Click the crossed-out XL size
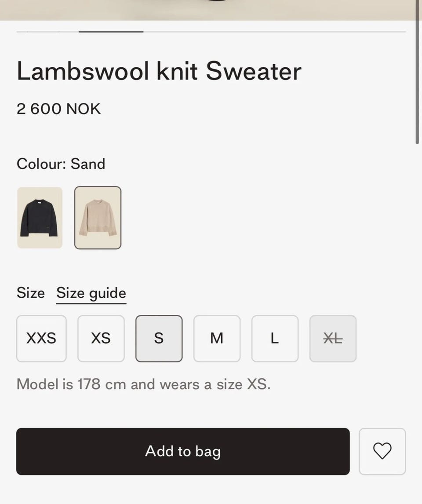The width and height of the screenshot is (422, 504). point(333,339)
